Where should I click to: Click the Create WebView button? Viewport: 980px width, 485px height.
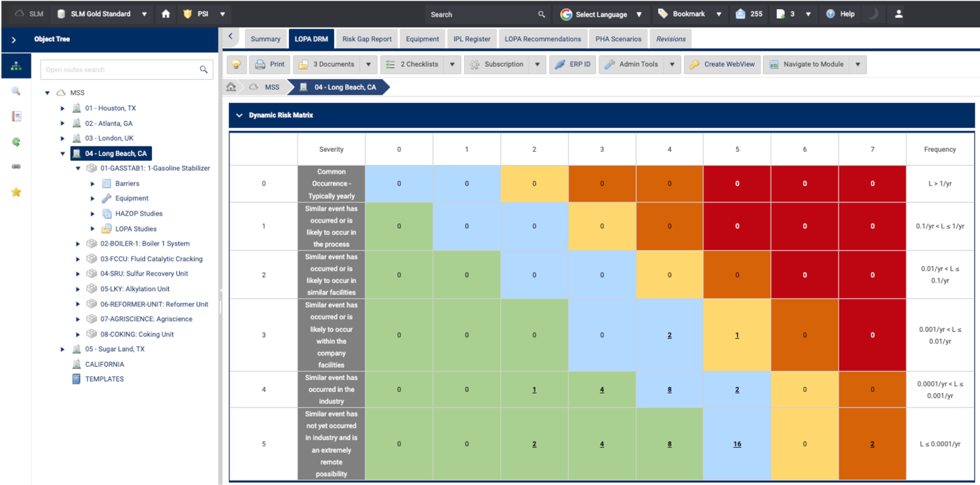tap(722, 64)
